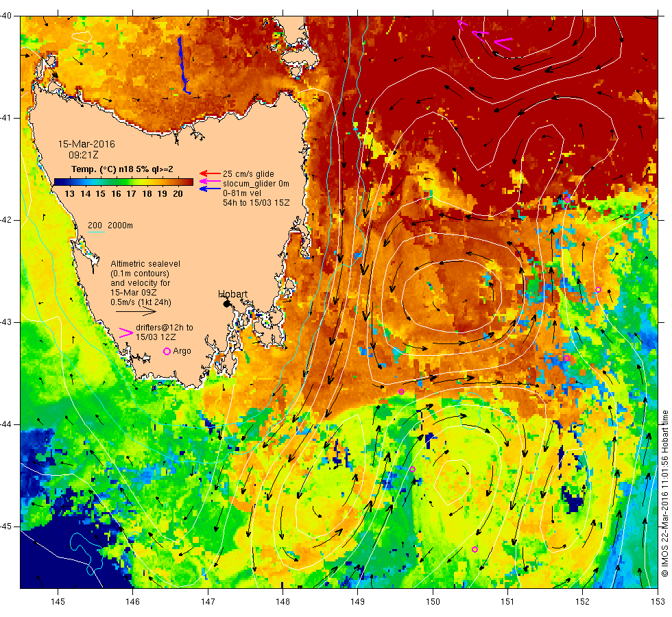Click the Argo float marker near 151.8E, -41.8
Screen dimensions: 672x617
[x=567, y=199]
